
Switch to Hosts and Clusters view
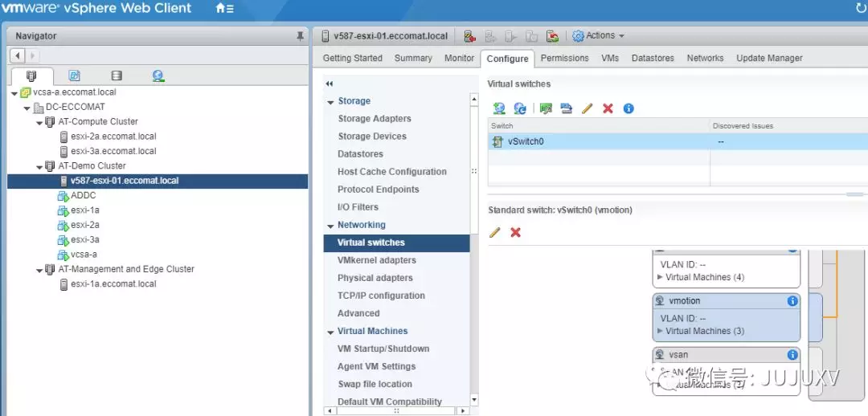pos(31,76)
